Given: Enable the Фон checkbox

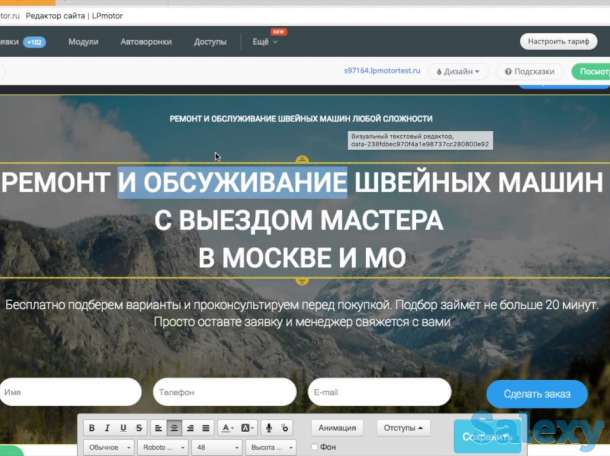Looking at the screenshot, I should coord(315,447).
